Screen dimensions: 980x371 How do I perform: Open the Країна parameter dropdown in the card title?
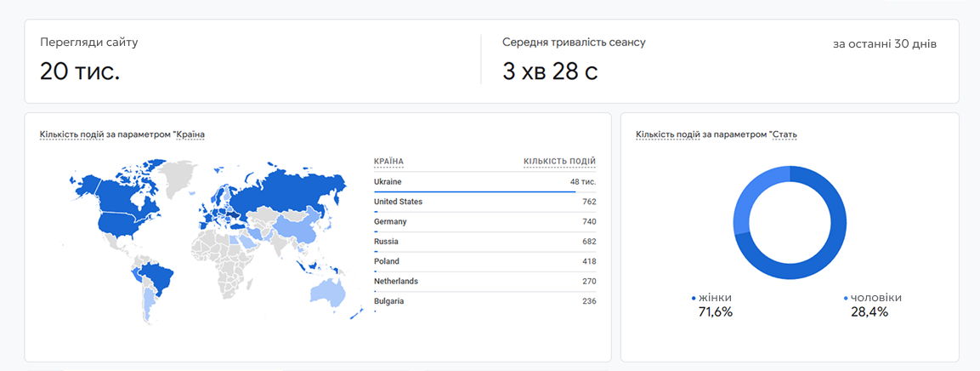click(x=190, y=134)
